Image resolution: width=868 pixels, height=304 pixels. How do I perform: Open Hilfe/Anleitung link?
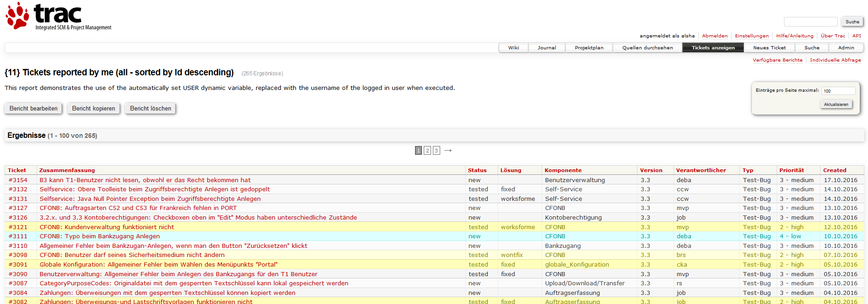tap(794, 36)
